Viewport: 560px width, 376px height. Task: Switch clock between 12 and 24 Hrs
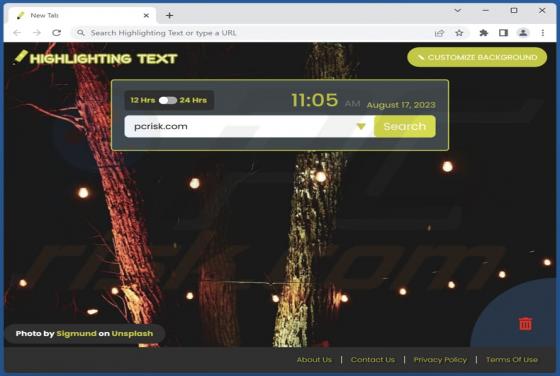pyautogui.click(x=168, y=100)
